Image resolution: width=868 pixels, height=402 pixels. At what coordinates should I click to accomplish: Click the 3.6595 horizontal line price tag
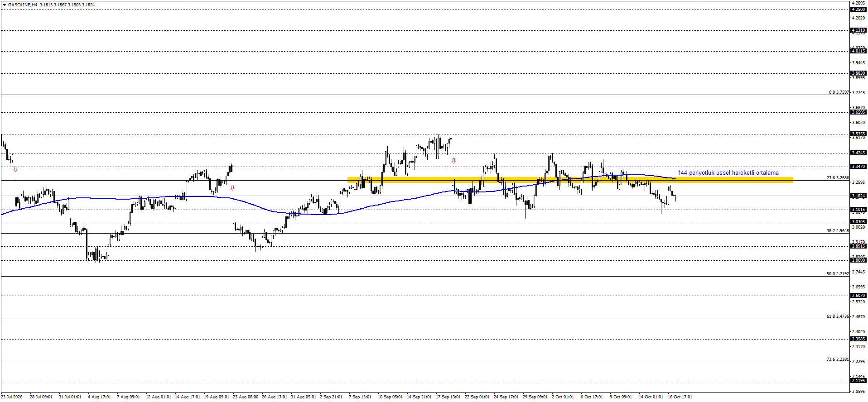(x=858, y=112)
